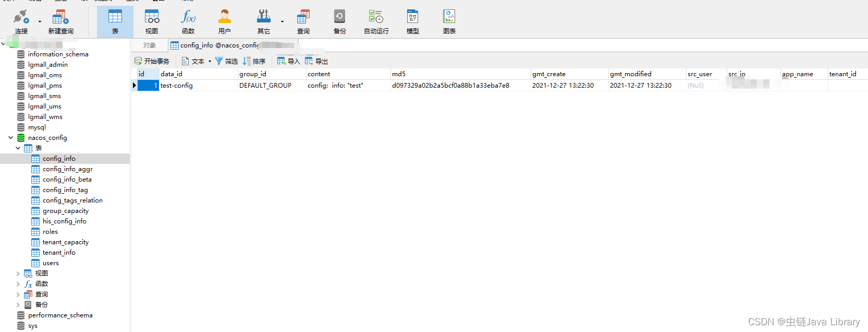Click the Backup (备份) toolbar icon

click(x=340, y=22)
